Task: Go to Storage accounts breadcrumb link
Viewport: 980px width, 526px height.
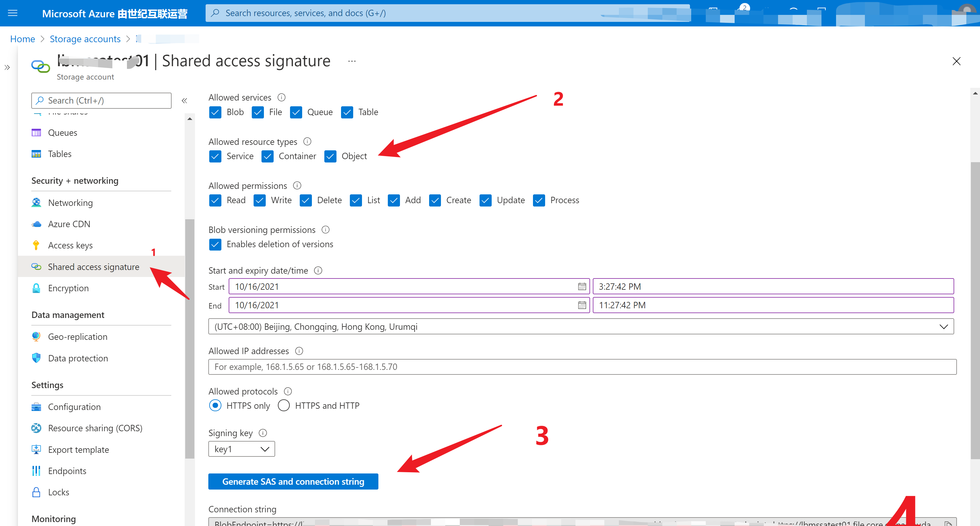Action: pos(85,39)
